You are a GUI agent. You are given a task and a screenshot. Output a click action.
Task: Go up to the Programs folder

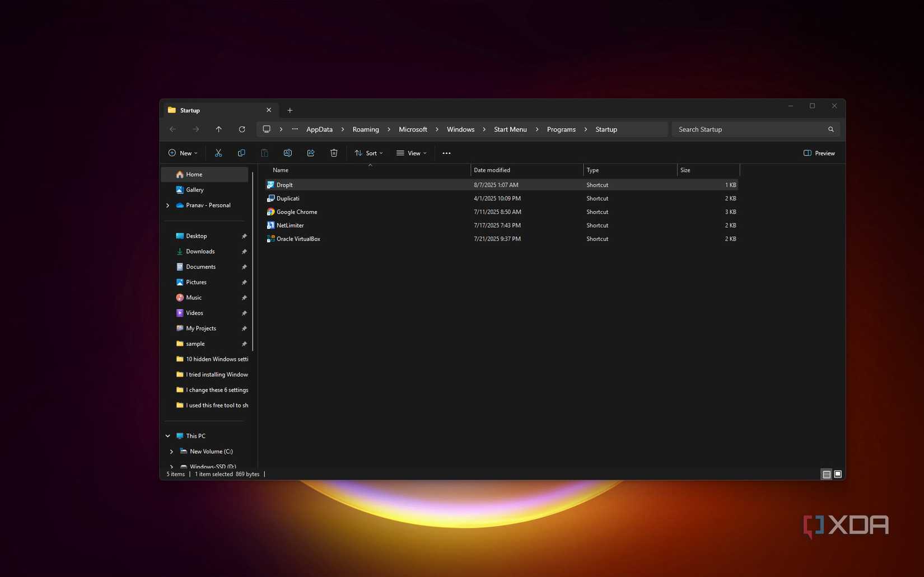pos(219,129)
